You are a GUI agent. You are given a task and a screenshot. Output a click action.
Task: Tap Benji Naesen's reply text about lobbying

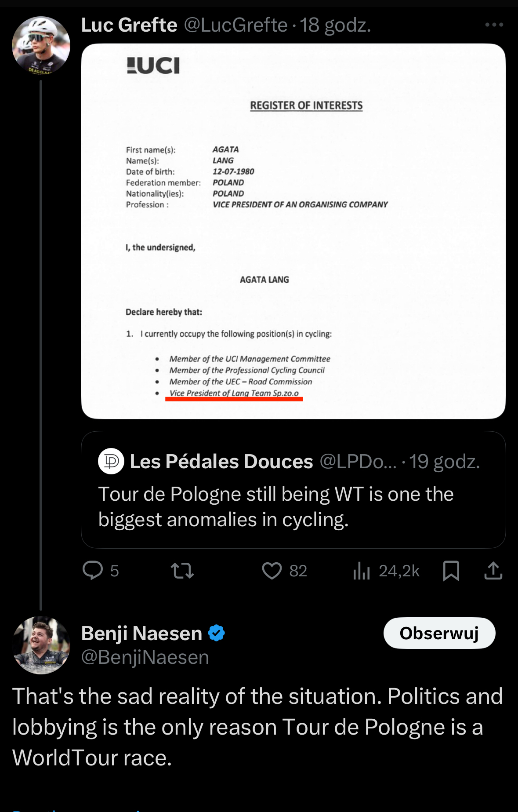(x=257, y=727)
